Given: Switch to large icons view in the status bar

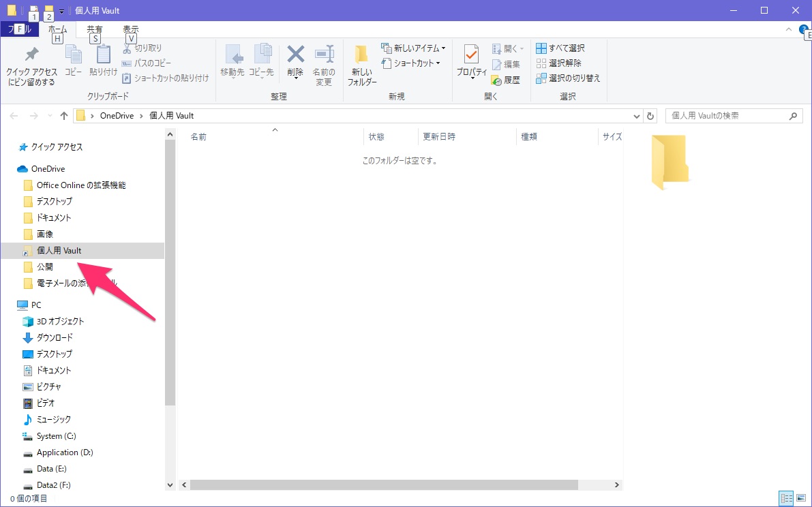Looking at the screenshot, I should (x=800, y=499).
